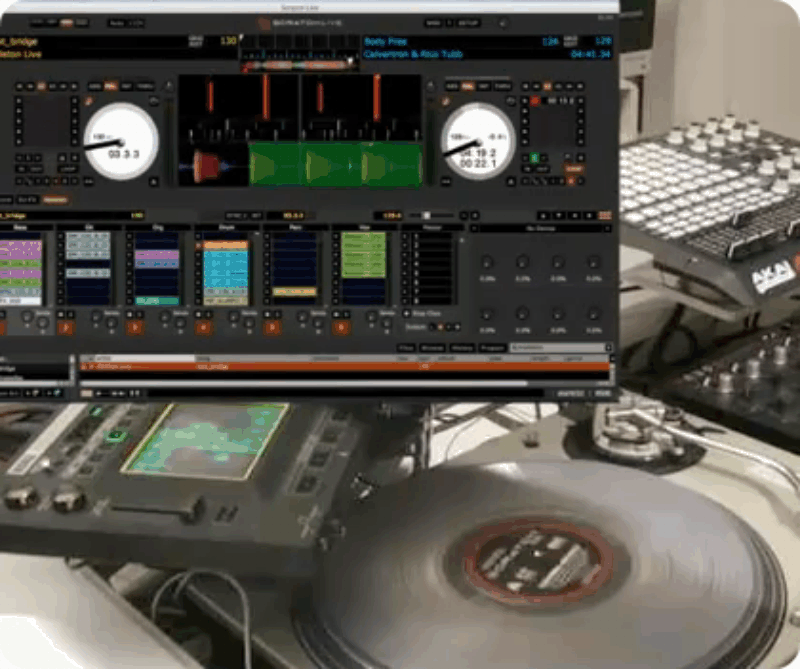800x669 pixels.
Task: Click the green loop slot on right deck
Action: 535,158
